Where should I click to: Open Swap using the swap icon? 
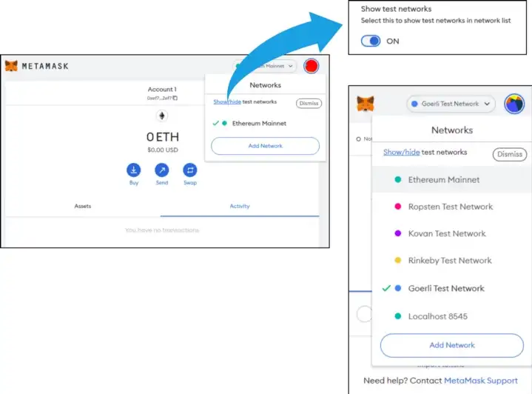tap(190, 170)
